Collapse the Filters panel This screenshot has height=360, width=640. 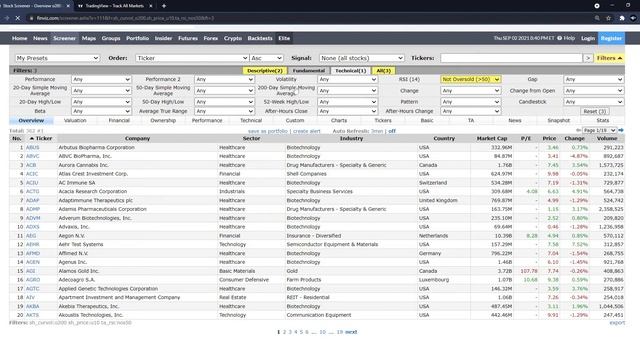coord(609,58)
